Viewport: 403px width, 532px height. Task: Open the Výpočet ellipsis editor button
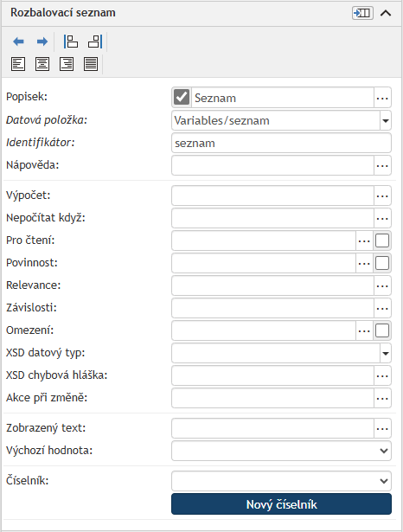(x=382, y=195)
